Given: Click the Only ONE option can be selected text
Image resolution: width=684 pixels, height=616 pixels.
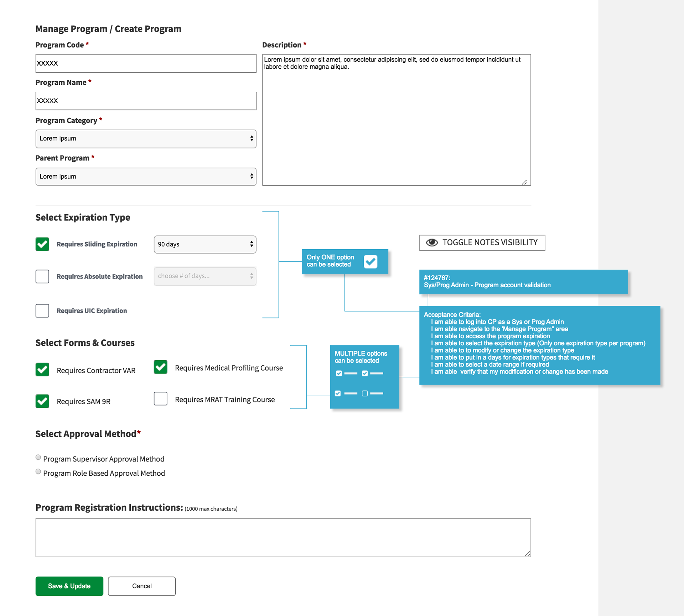Looking at the screenshot, I should (330, 261).
